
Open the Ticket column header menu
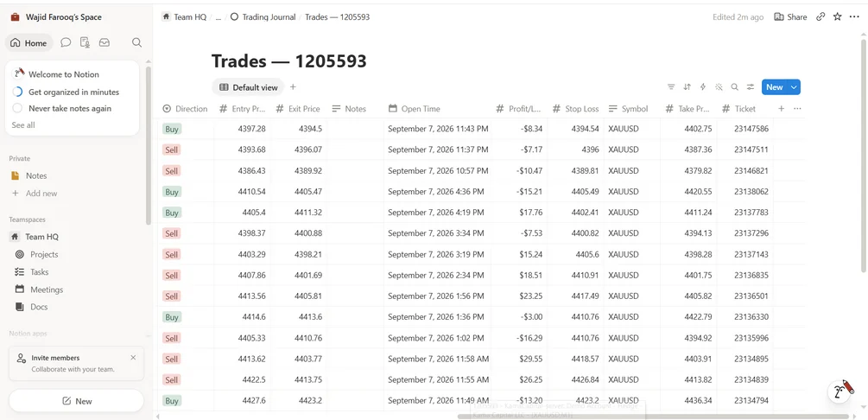tap(744, 109)
